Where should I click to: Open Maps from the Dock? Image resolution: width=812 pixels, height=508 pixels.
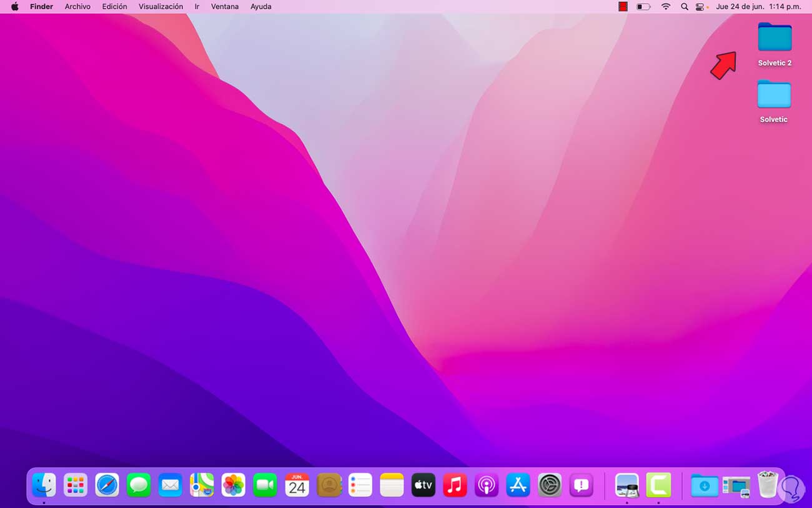(x=202, y=485)
